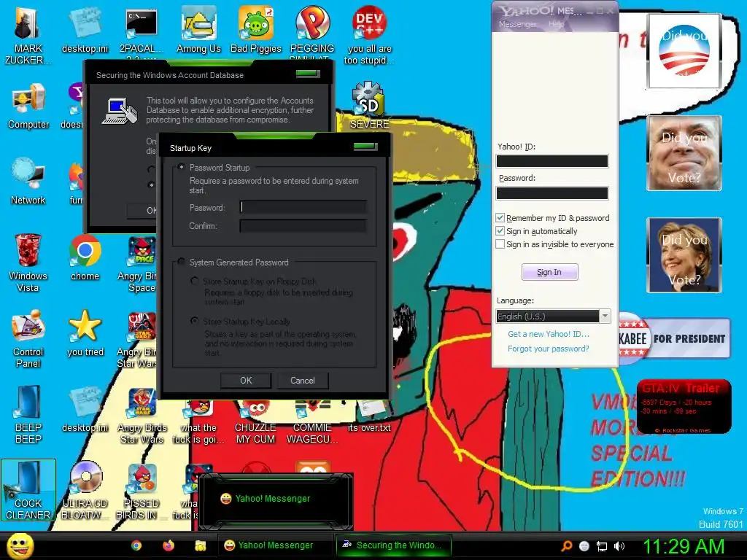
Task: Open the folder icon on the taskbar
Action: (200, 545)
